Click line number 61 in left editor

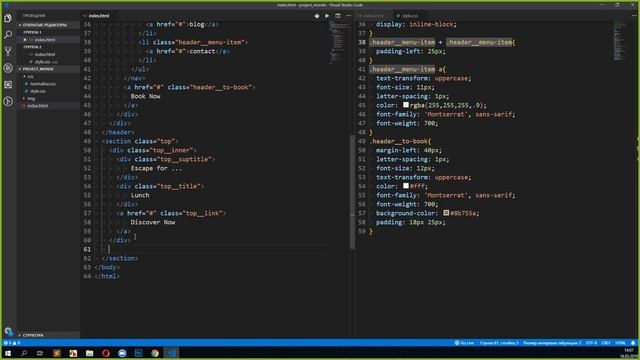87,249
